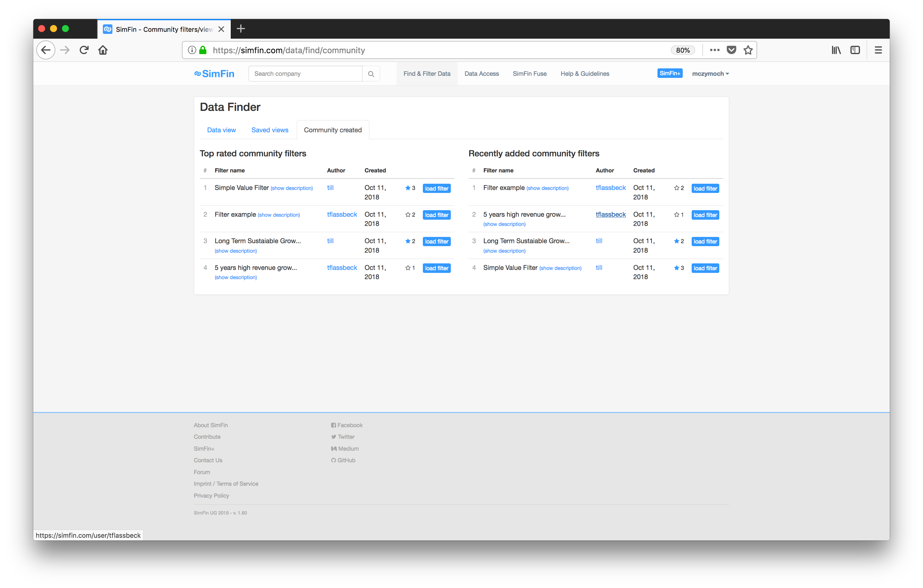Click the 80% zoom level indicator
Image resolution: width=923 pixels, height=588 pixels.
(683, 50)
